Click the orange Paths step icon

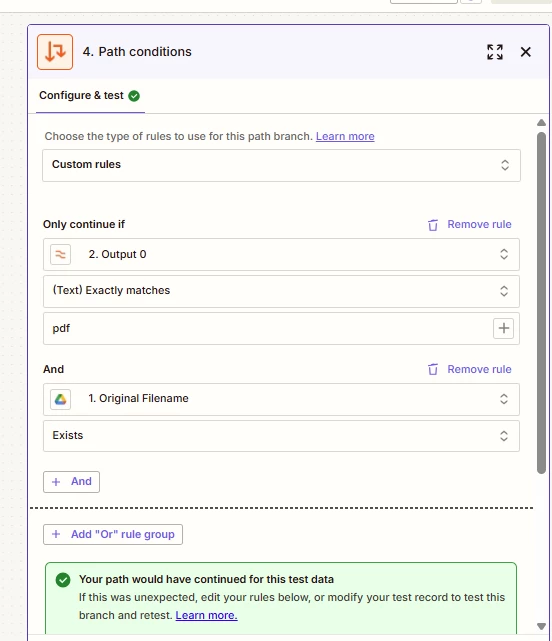[x=55, y=52]
